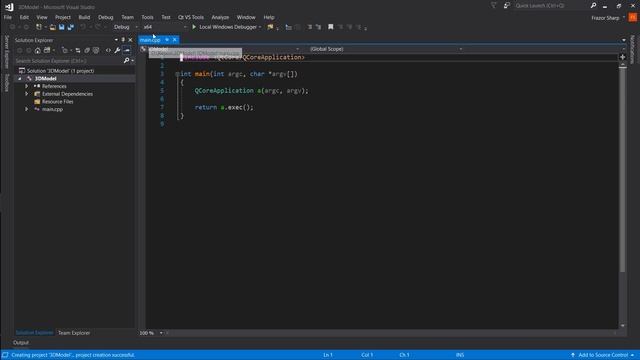Open the Server Explorer side tab

[6, 51]
